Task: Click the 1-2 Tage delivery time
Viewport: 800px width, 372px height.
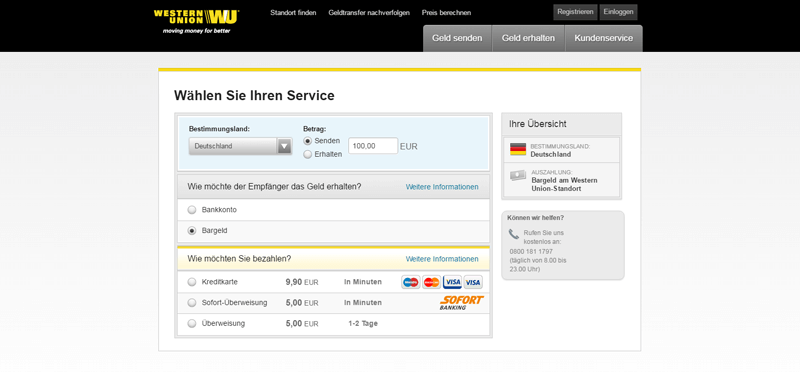Action: [x=363, y=324]
